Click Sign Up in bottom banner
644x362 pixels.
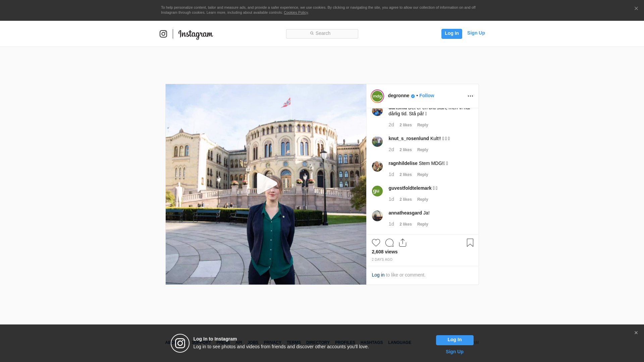tap(454, 352)
